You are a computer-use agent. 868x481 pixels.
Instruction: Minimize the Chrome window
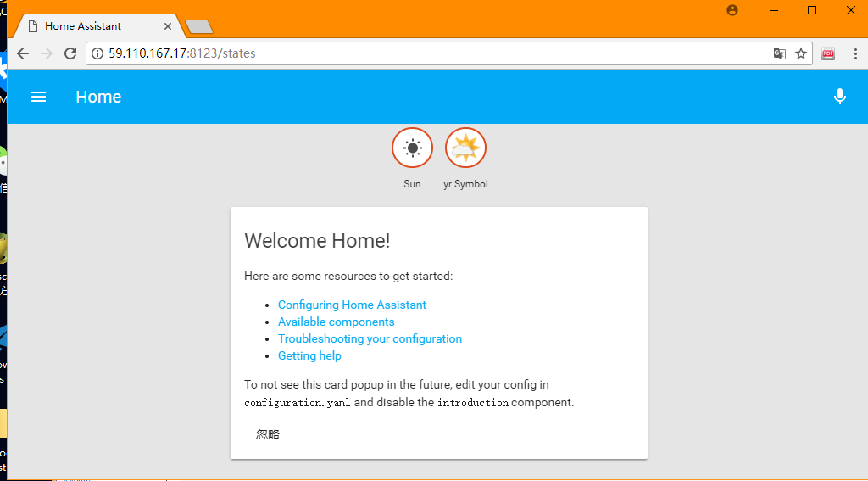[774, 10]
